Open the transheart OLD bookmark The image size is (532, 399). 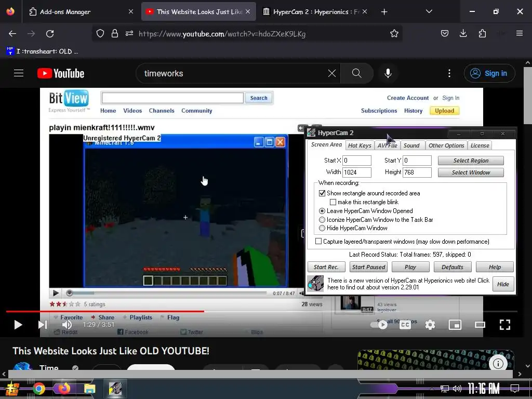[42, 51]
